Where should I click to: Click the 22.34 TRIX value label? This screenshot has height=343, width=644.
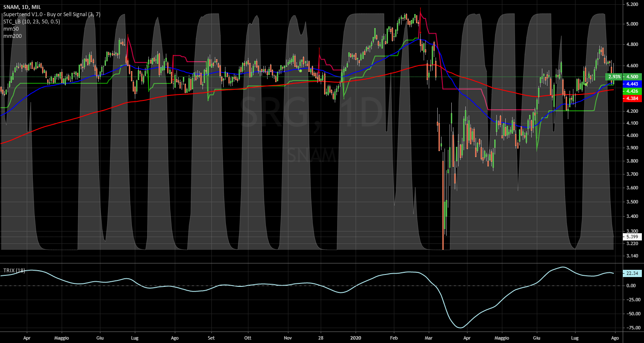pos(632,274)
